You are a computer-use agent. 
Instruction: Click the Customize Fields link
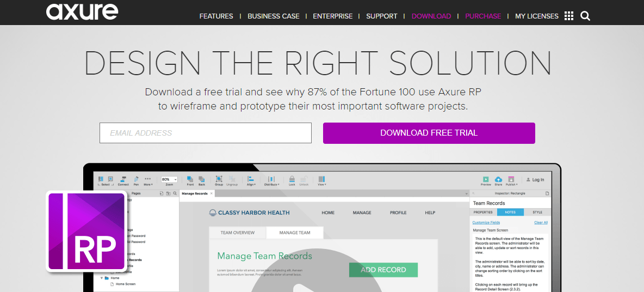[486, 222]
